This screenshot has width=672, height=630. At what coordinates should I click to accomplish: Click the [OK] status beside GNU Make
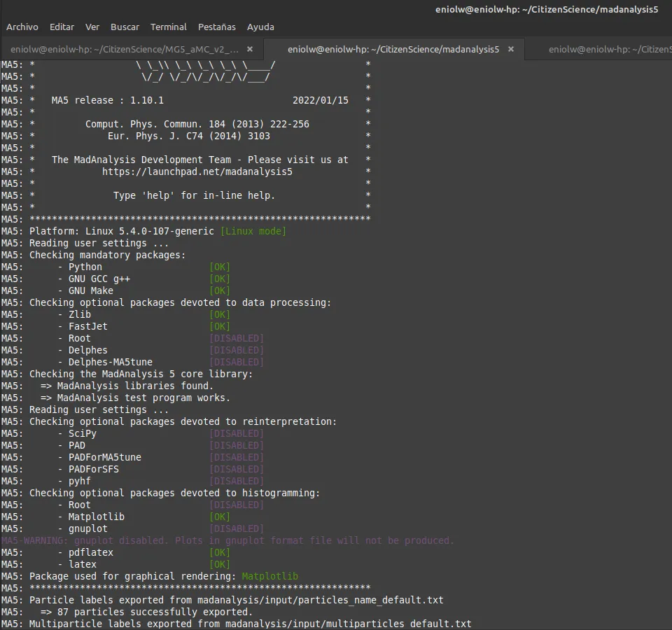(220, 291)
